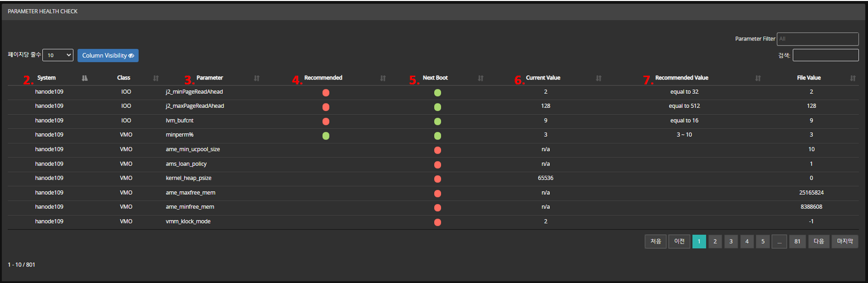Click the 처음 first page button
The image size is (868, 283).
point(656,242)
